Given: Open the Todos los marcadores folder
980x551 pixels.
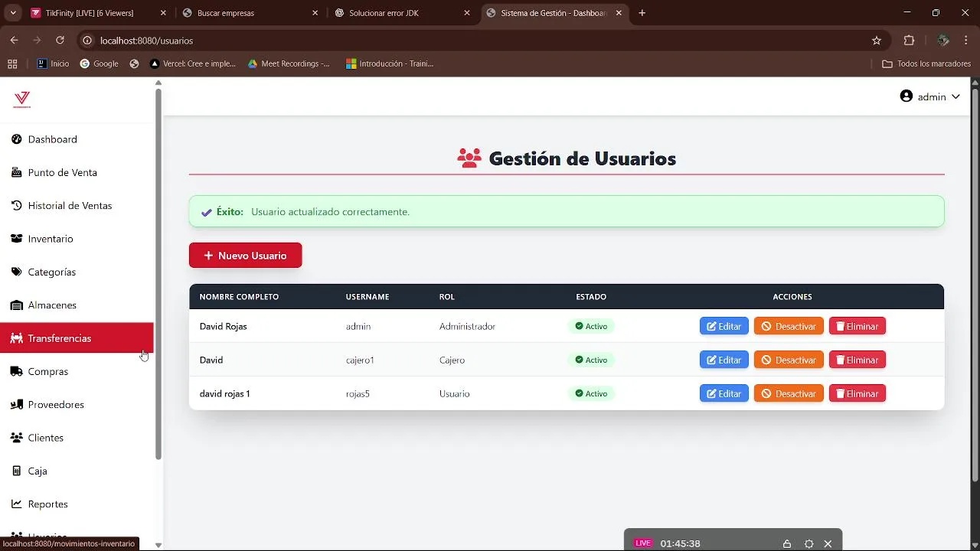Looking at the screenshot, I should pos(926,64).
